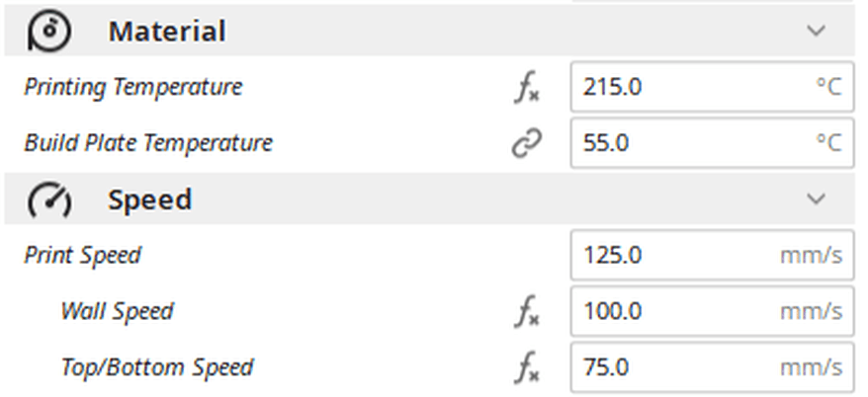Select the Build Plate Temperature label
The width and height of the screenshot is (868, 397).
148,143
